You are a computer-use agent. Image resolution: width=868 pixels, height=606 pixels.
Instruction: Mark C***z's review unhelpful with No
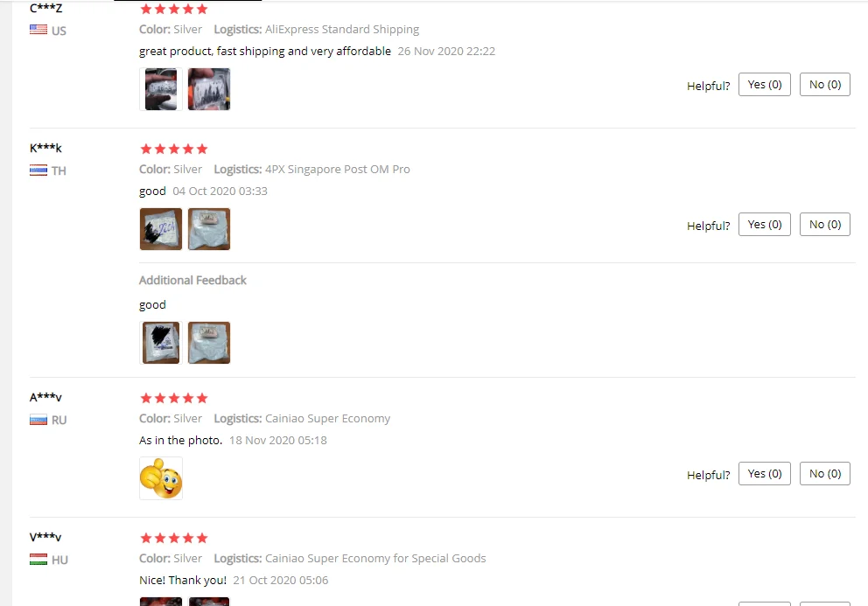point(825,85)
